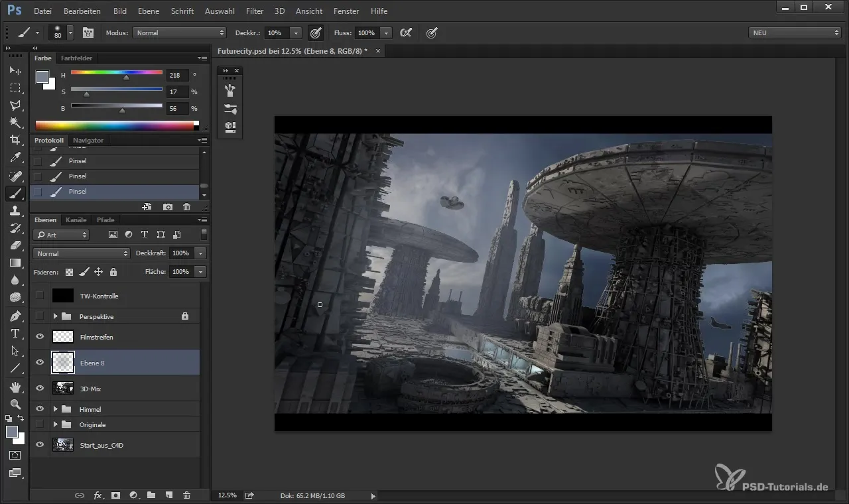Hide the Filmstreifen layer

[39, 337]
